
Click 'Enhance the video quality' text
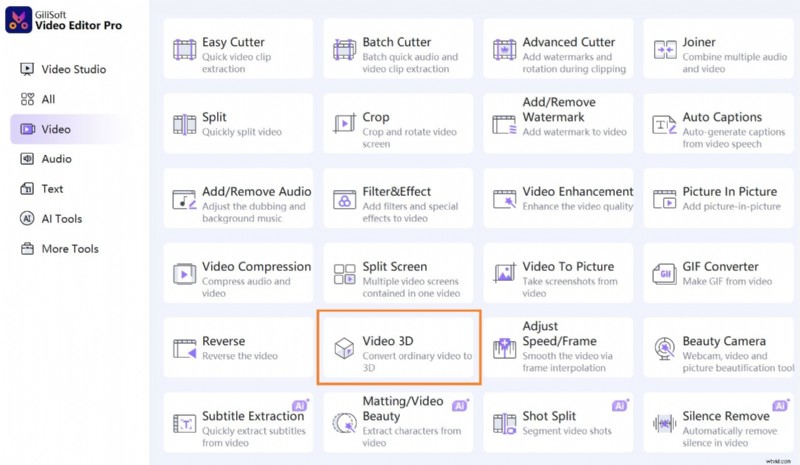(x=578, y=206)
